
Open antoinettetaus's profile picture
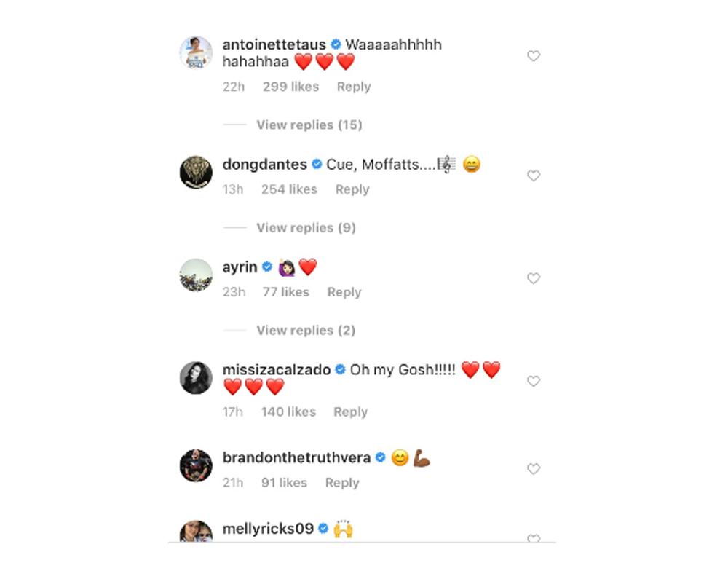point(196,52)
